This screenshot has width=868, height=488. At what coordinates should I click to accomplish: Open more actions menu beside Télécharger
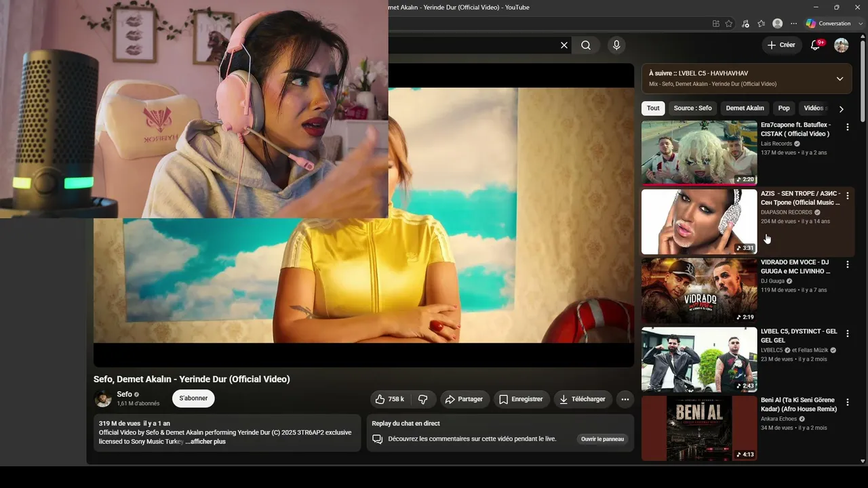point(625,399)
